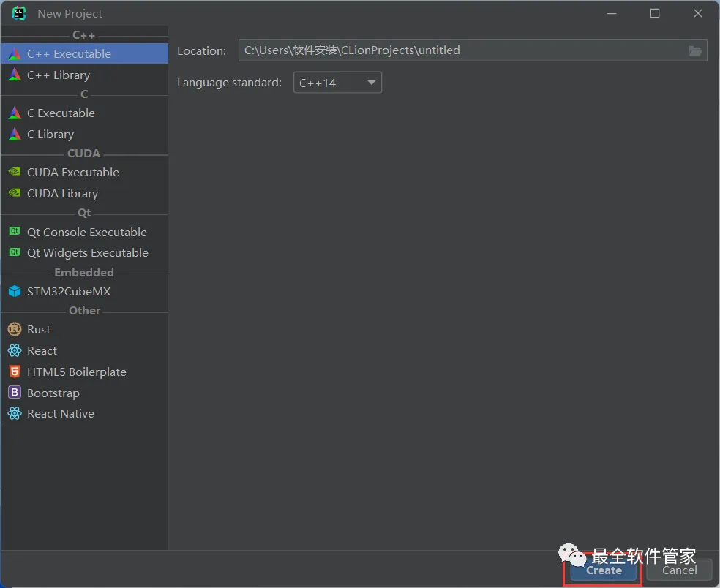Pick the C Library project type
The height and width of the screenshot is (588, 720).
tap(84, 134)
